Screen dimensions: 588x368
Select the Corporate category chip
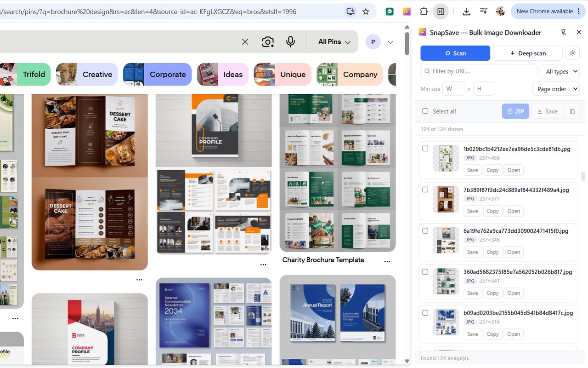(158, 75)
